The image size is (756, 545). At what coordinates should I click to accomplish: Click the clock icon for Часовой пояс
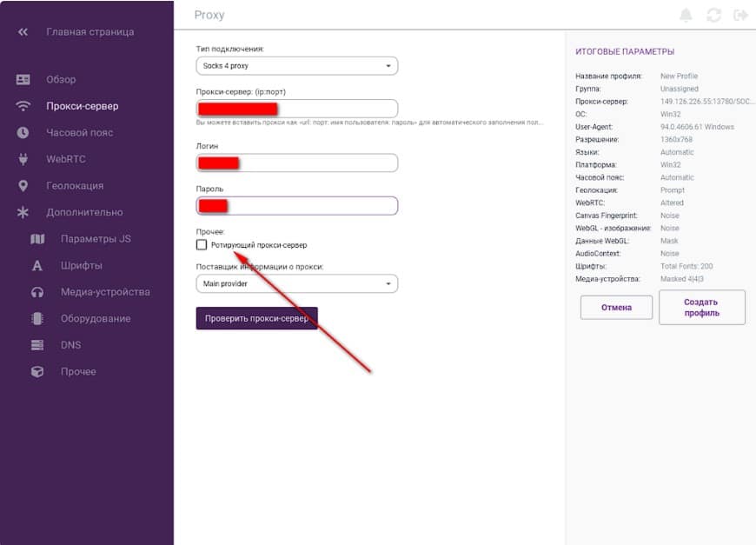[23, 133]
